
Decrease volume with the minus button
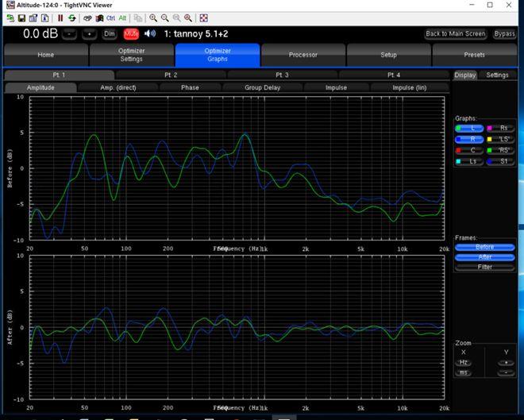(x=70, y=34)
